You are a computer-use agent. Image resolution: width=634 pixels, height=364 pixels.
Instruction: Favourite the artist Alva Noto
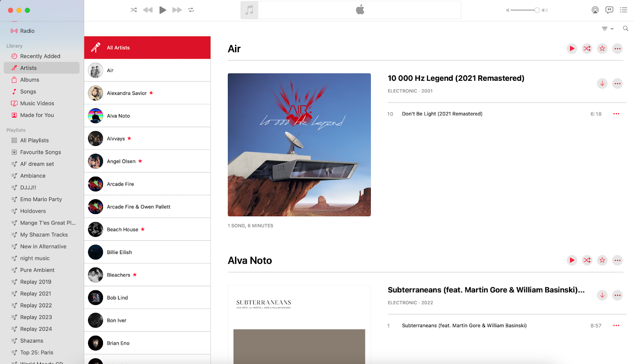click(x=602, y=260)
